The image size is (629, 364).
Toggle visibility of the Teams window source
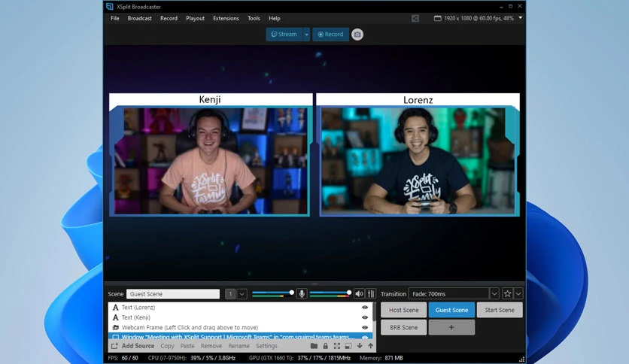point(365,337)
